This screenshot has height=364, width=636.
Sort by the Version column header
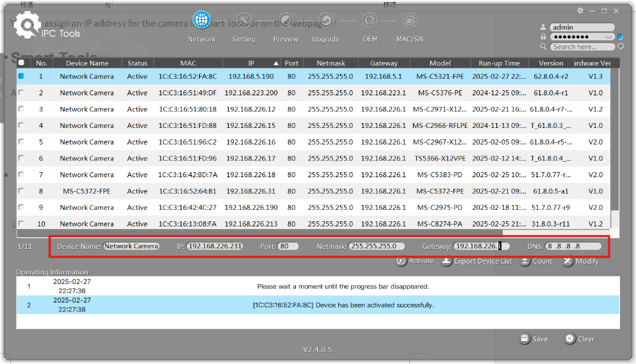[x=551, y=63]
